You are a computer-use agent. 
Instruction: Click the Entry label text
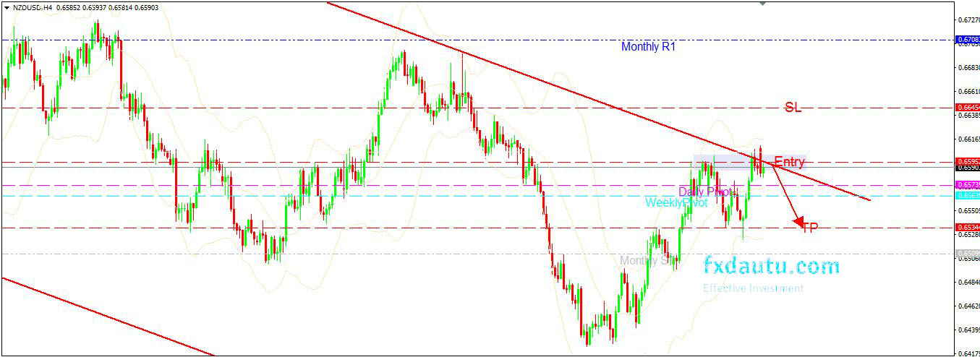tap(789, 162)
